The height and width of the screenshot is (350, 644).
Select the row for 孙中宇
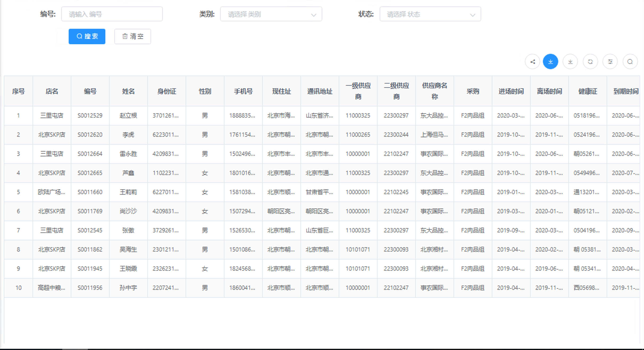click(x=128, y=287)
